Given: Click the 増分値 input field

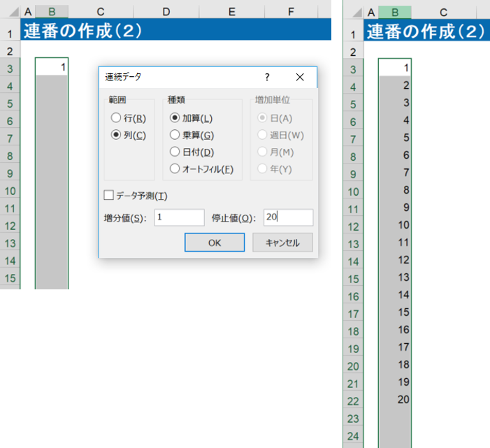Looking at the screenshot, I should click(180, 217).
